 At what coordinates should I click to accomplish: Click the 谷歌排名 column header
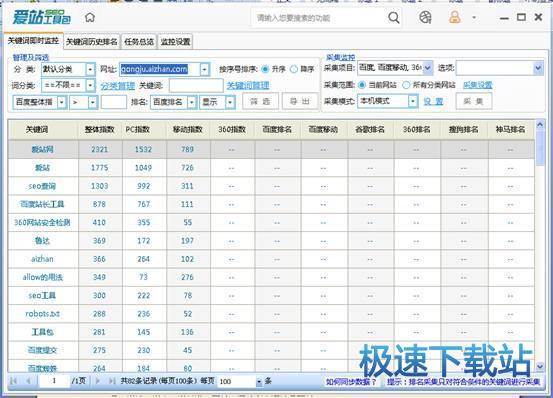point(370,130)
